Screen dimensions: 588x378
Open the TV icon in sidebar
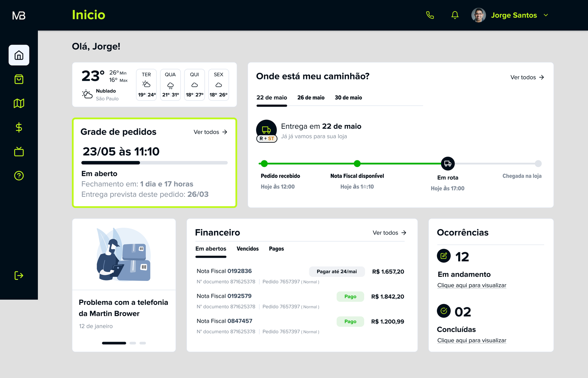point(19,151)
